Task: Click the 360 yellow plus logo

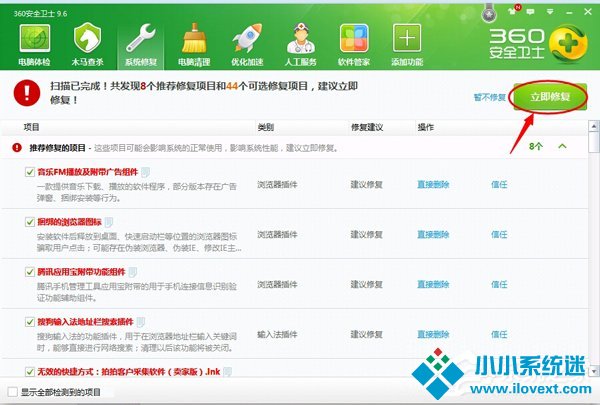Action: point(568,44)
